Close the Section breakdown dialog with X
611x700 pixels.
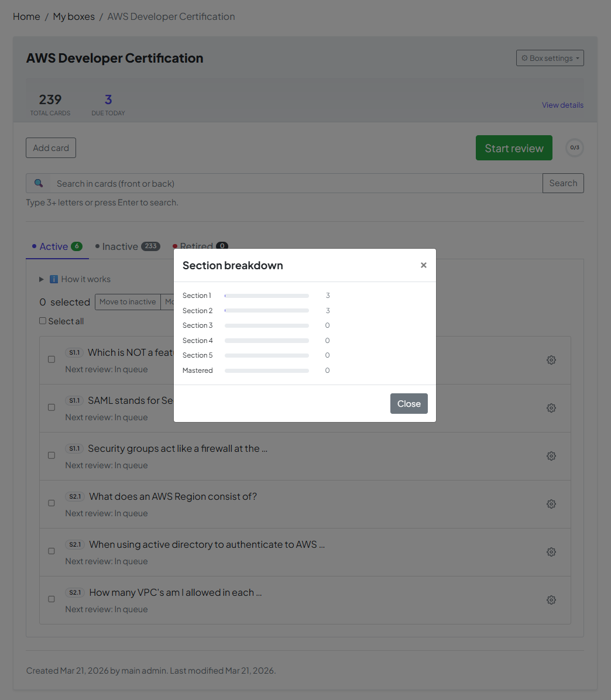tap(423, 265)
